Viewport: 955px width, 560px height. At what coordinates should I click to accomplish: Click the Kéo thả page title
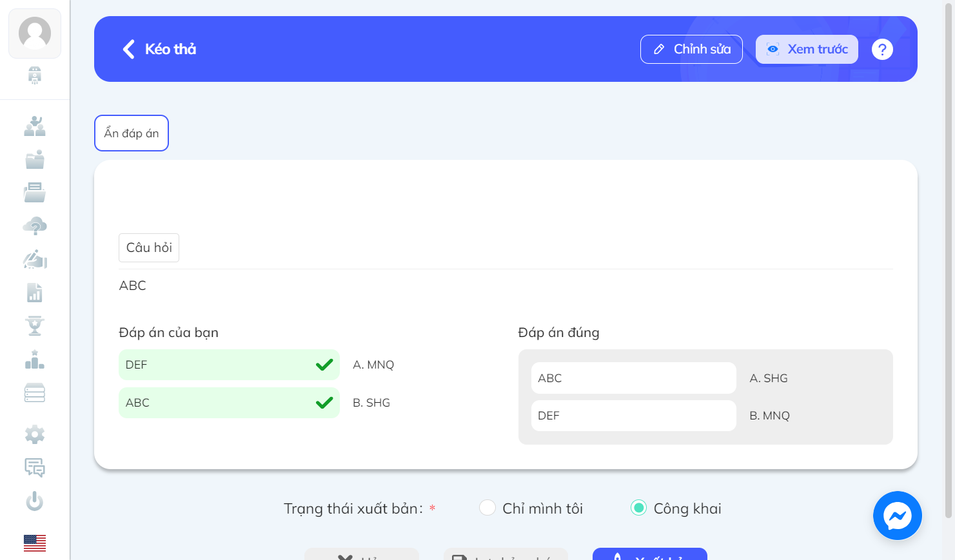pos(171,49)
